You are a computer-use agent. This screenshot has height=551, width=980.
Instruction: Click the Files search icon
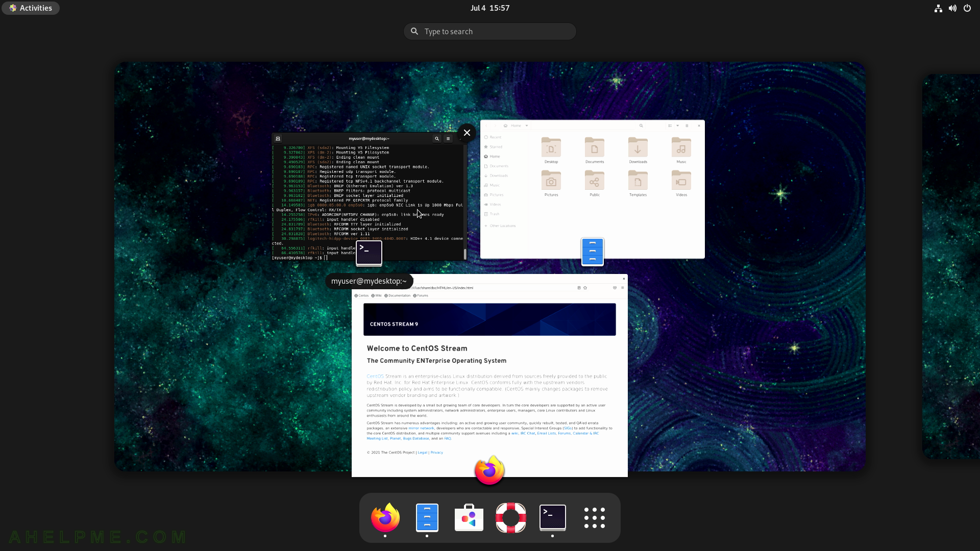641,126
